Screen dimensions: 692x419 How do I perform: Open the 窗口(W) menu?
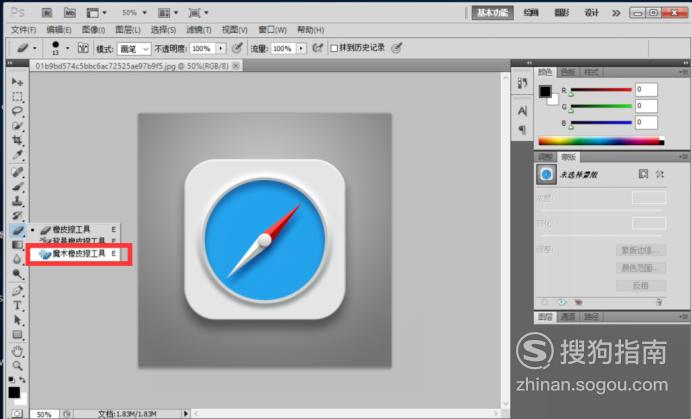272,30
